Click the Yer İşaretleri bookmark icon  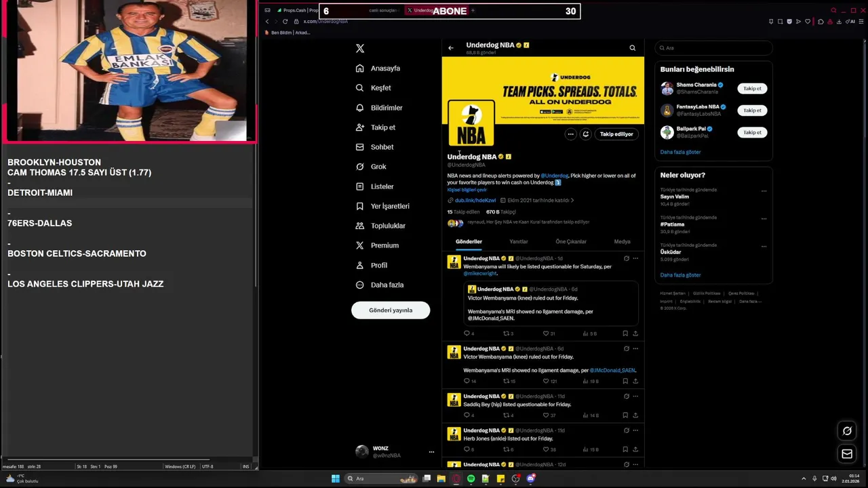[x=360, y=206]
